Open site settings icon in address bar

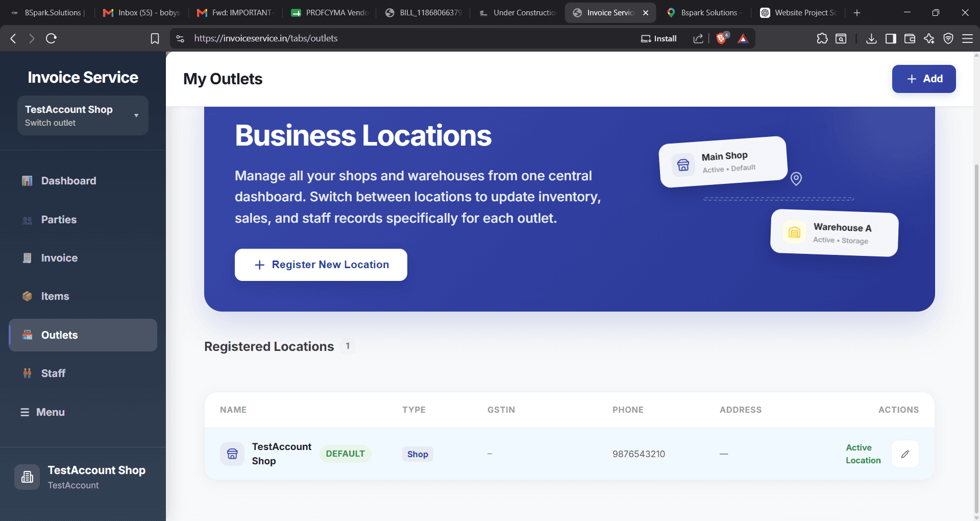coord(180,38)
